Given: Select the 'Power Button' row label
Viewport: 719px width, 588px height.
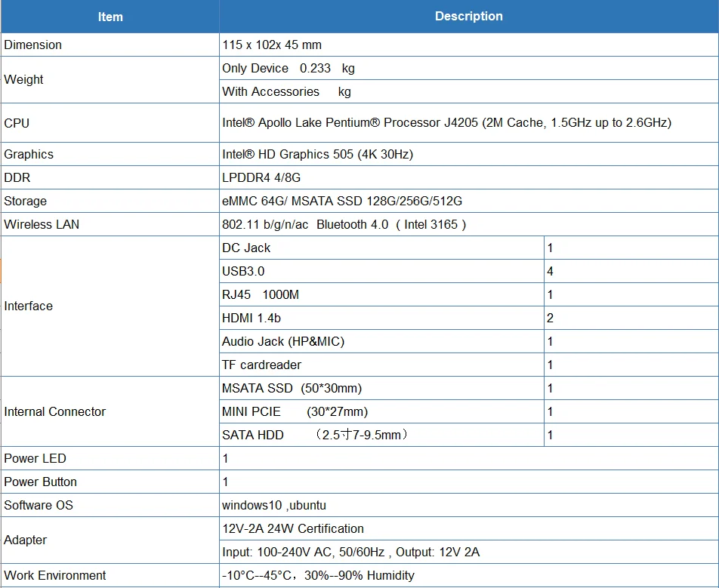Looking at the screenshot, I should (110, 482).
